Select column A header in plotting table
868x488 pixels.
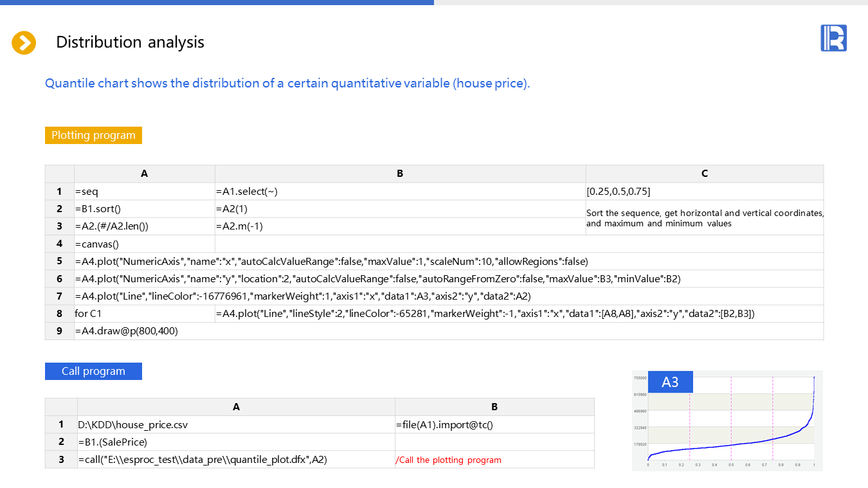tap(144, 174)
